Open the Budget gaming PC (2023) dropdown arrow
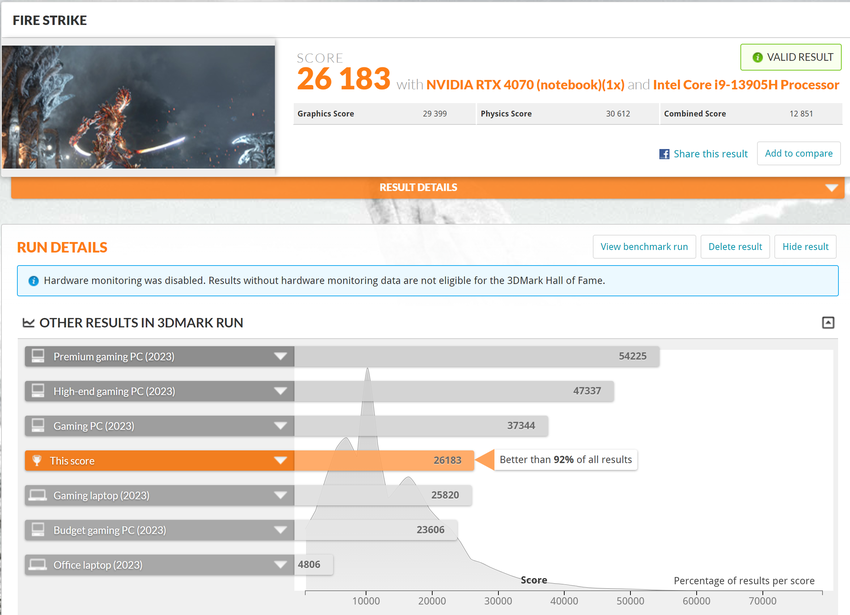The height and width of the screenshot is (615, 850). 281,530
